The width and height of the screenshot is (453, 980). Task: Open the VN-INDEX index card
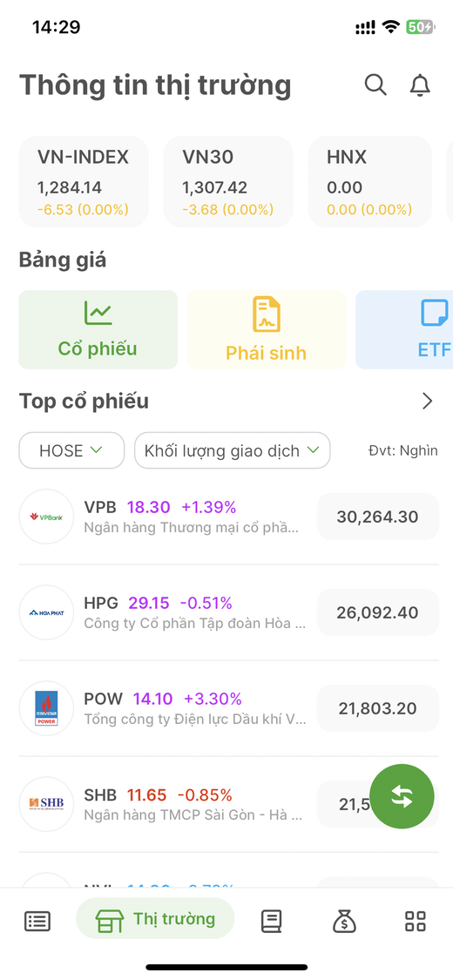pyautogui.click(x=84, y=182)
